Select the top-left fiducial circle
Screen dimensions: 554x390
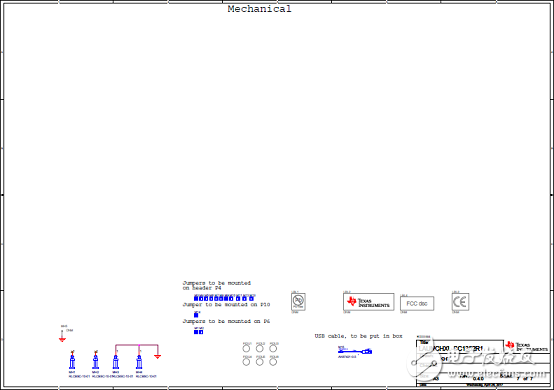pyautogui.click(x=246, y=348)
